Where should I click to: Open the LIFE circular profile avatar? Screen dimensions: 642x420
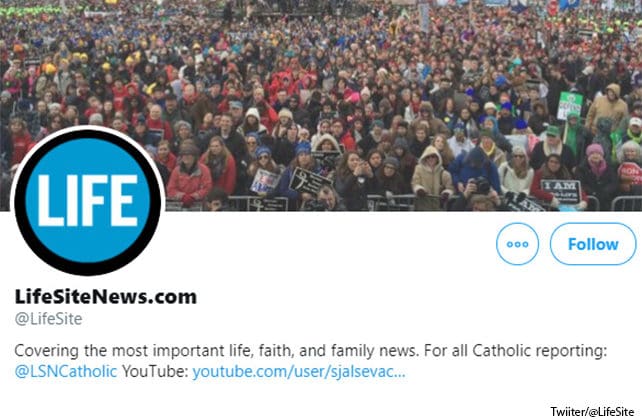pyautogui.click(x=88, y=201)
